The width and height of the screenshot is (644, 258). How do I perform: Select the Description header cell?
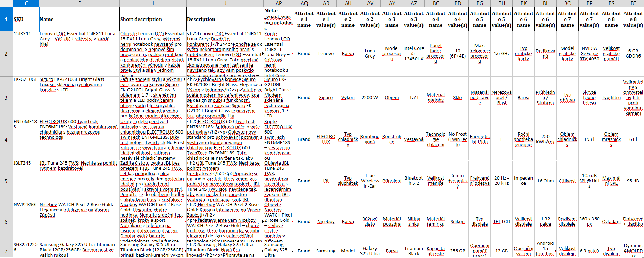(x=225, y=19)
